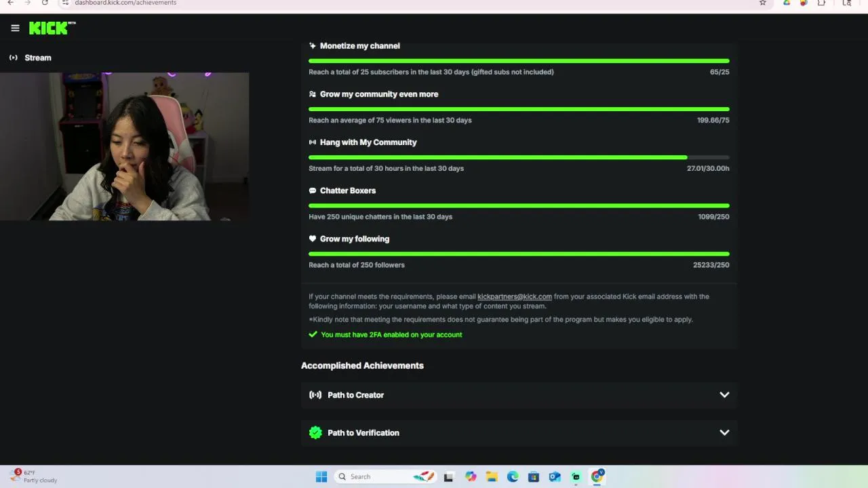Screen dimensions: 868x488
Task: Click the green 2FA checkmark icon
Action: (313, 335)
